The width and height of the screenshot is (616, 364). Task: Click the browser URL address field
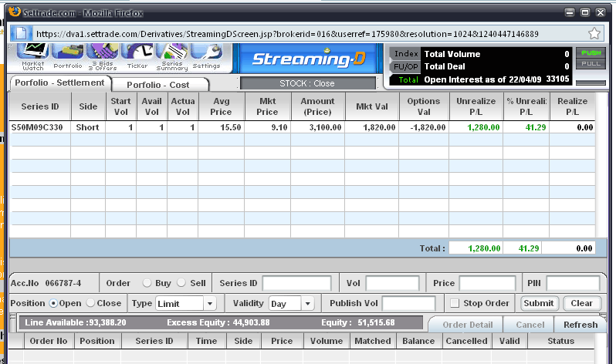click(x=309, y=34)
